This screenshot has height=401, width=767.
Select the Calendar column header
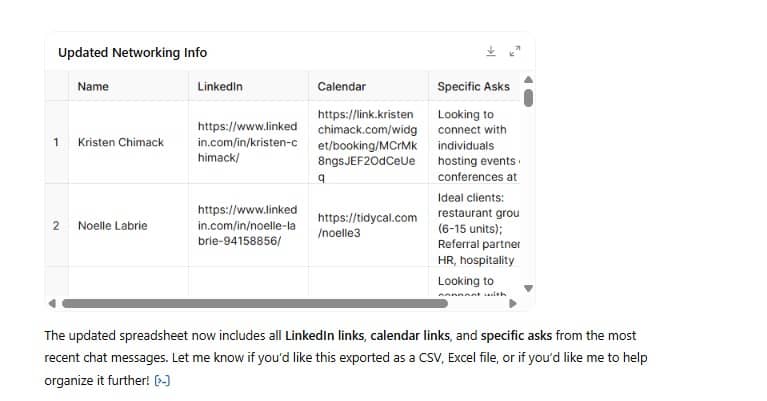coord(368,87)
